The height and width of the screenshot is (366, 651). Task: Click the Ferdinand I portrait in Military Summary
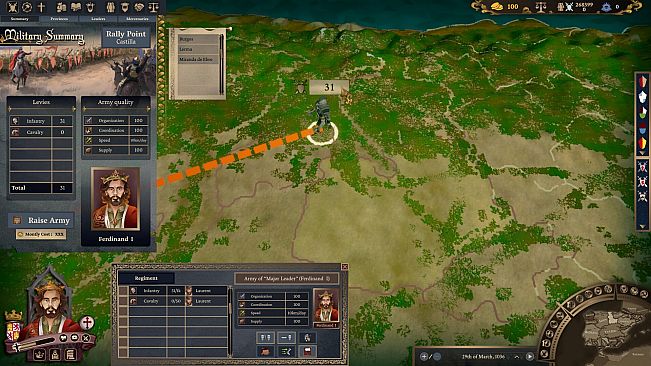[x=115, y=199]
